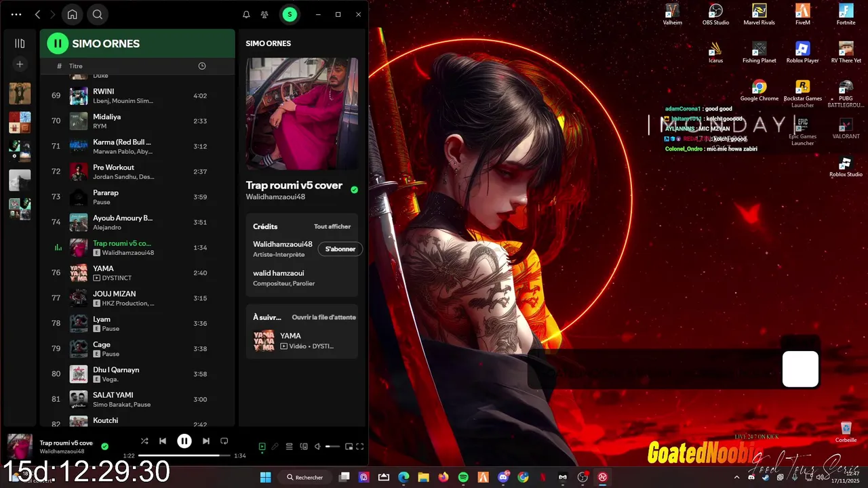Select the Midaliya track row
Image resolution: width=868 pixels, height=488 pixels.
(137, 121)
